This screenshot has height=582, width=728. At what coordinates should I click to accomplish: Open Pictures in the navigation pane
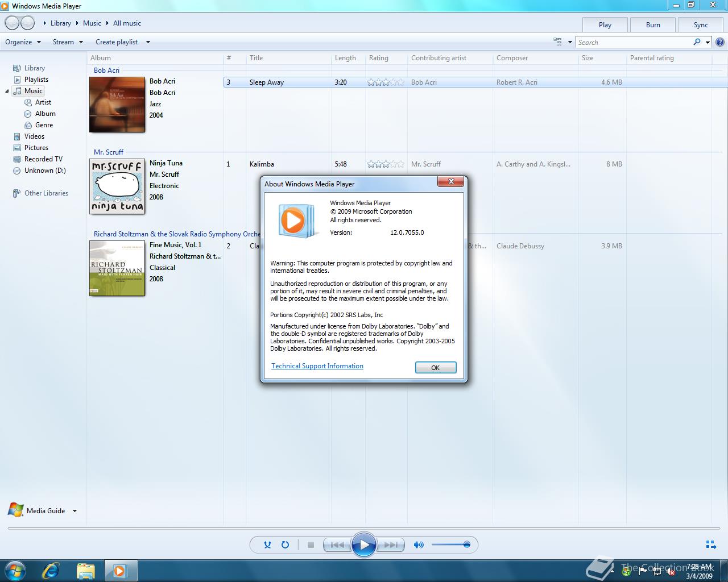[x=31, y=148]
